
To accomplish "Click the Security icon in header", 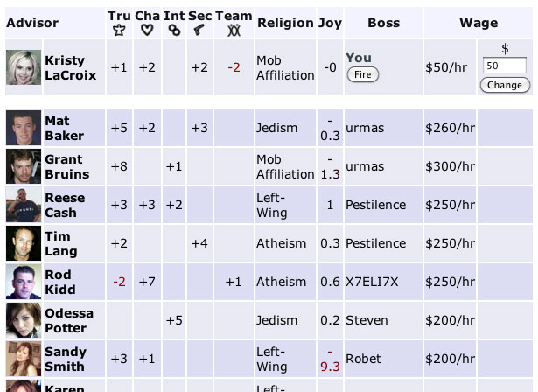I will [199, 31].
